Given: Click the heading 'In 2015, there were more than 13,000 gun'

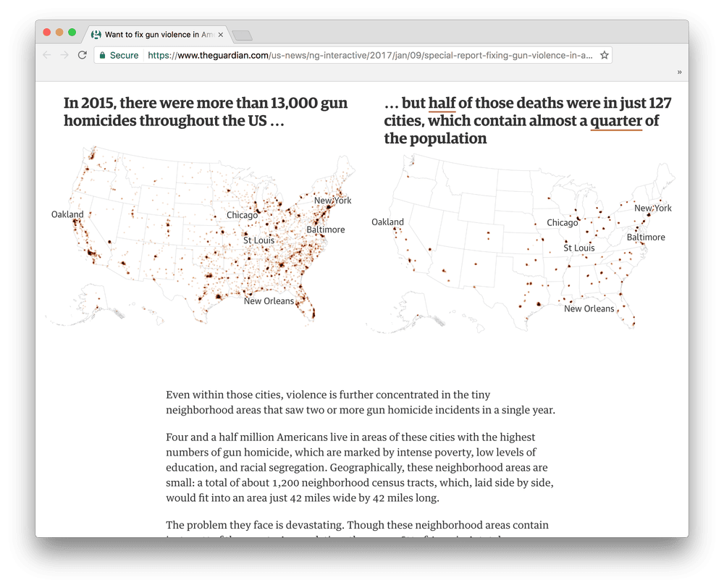Looking at the screenshot, I should click(x=206, y=103).
